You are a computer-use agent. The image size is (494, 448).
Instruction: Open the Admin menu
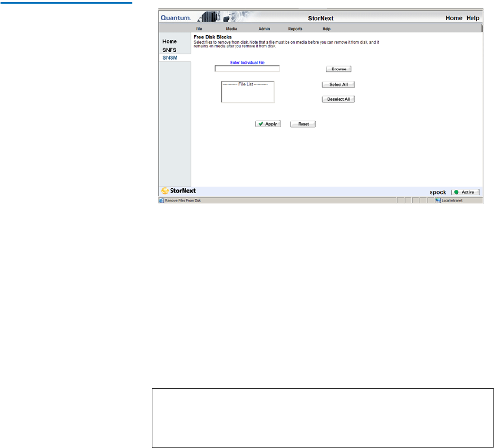pyautogui.click(x=264, y=28)
